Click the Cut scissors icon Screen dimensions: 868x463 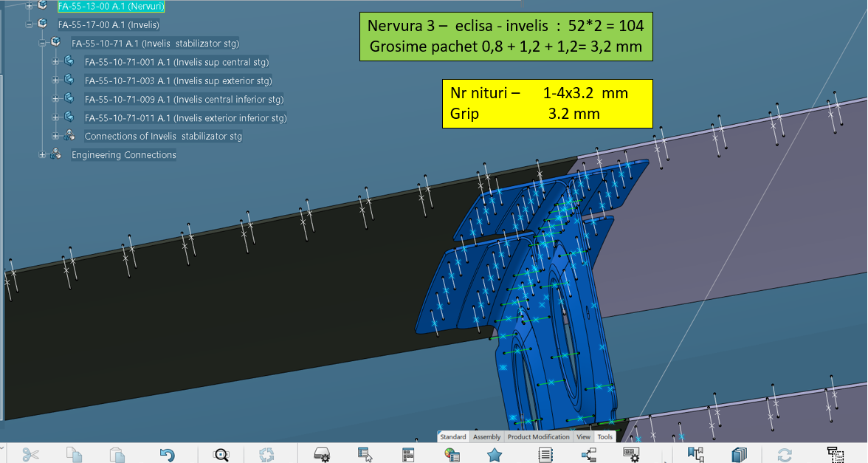[30, 455]
